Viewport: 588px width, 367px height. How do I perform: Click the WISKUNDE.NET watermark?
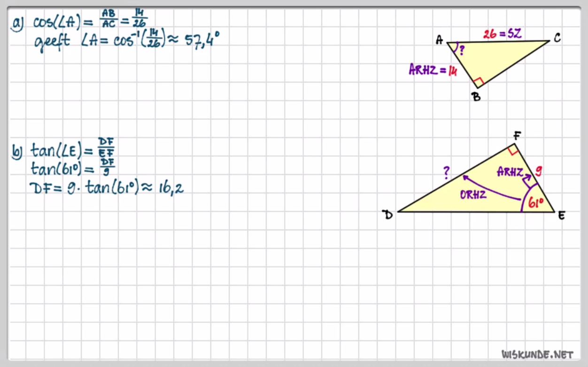pyautogui.click(x=537, y=354)
